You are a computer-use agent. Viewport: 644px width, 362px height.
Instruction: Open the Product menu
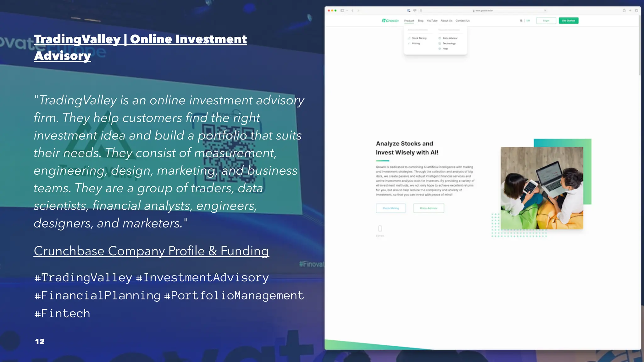409,21
